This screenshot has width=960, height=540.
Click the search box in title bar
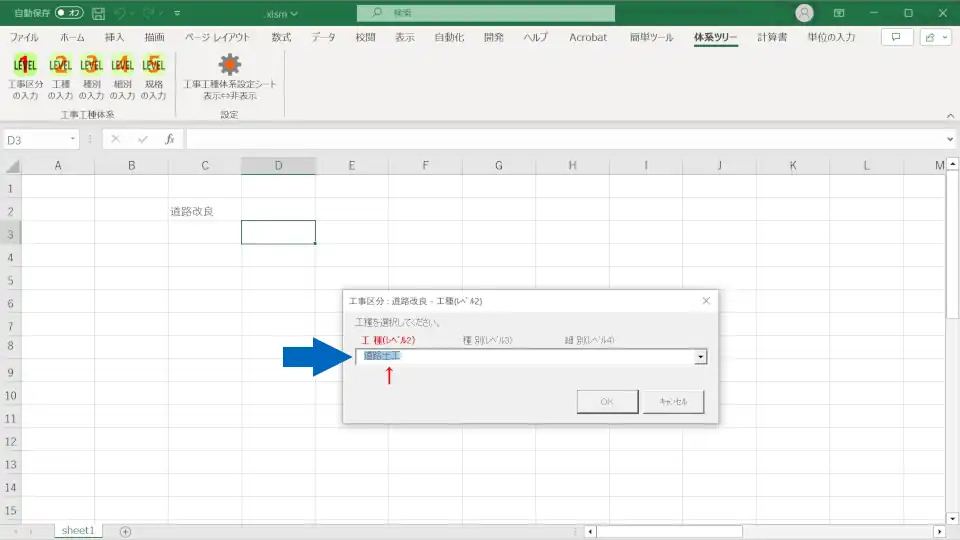(x=486, y=14)
